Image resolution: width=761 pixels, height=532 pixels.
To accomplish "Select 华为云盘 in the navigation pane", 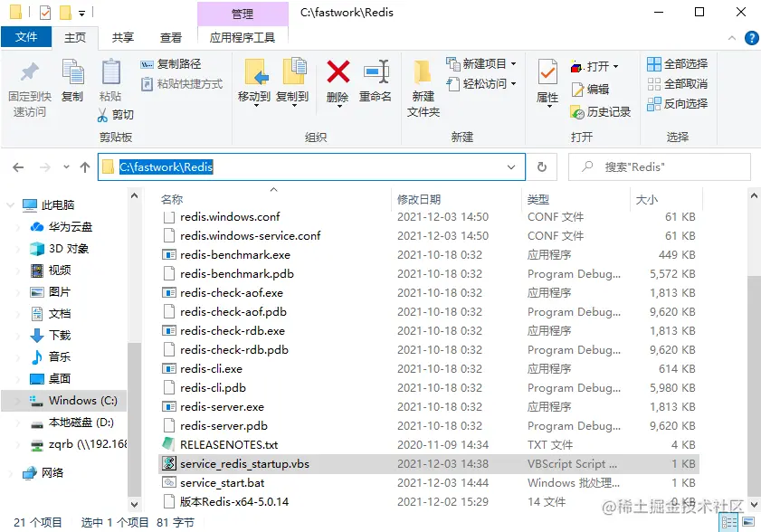I will pos(62,227).
